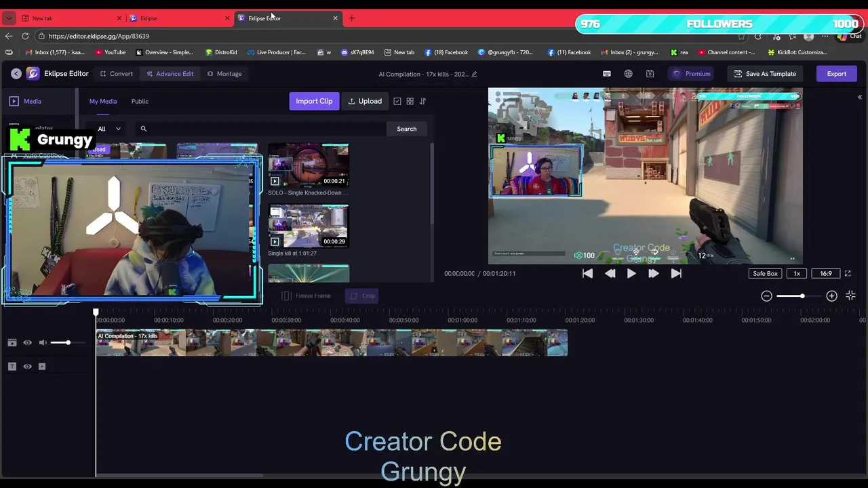The width and height of the screenshot is (868, 488).
Task: Open the All media filter dropdown
Action: [x=109, y=129]
